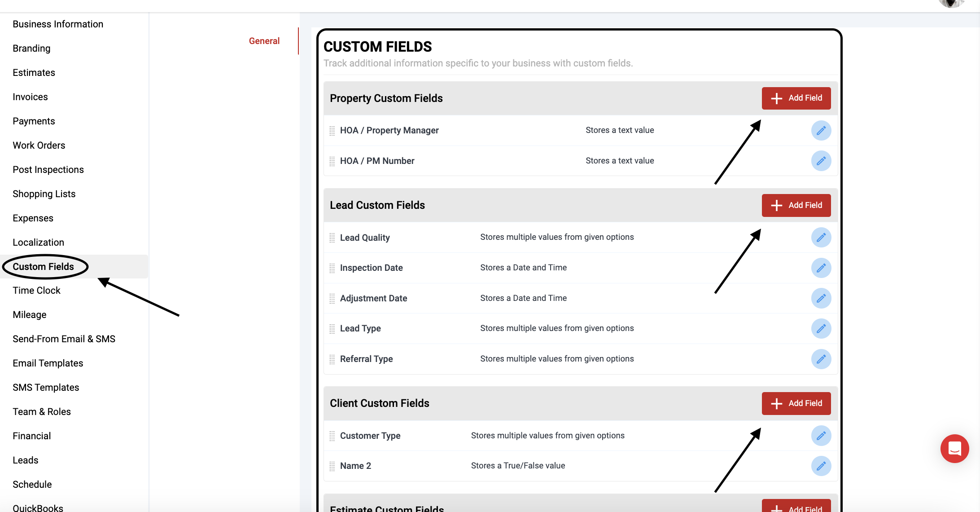The width and height of the screenshot is (980, 512).
Task: Edit the Lead Quality custom field
Action: coord(821,238)
